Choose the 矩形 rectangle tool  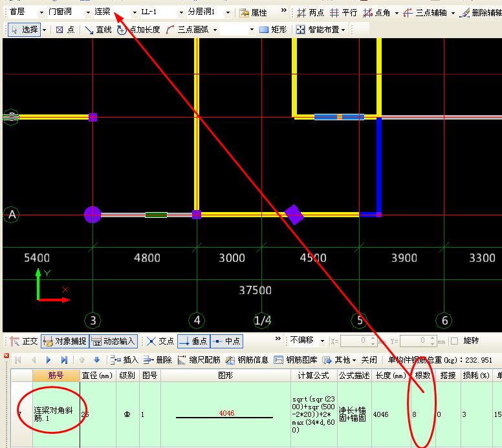[x=273, y=30]
